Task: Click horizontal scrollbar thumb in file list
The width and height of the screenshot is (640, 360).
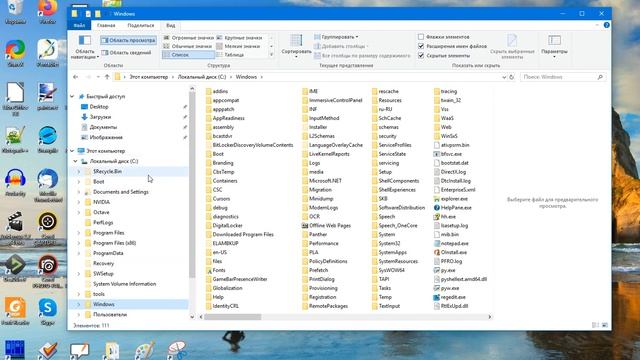Action: pyautogui.click(x=233, y=317)
